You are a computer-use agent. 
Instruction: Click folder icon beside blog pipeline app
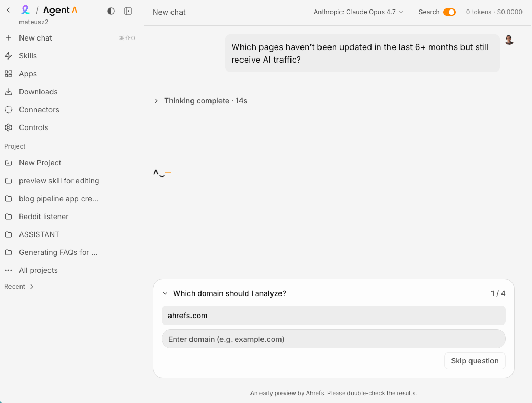8,199
